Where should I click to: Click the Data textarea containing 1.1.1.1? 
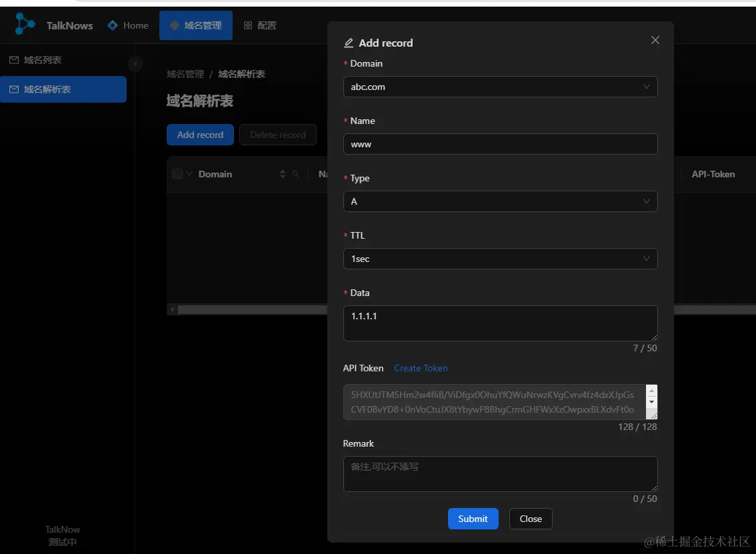tap(500, 323)
